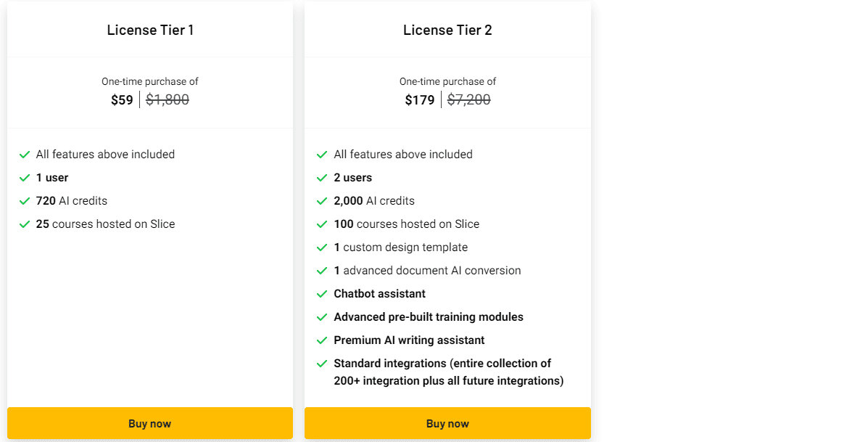Click the checkmark next to "Standard integrations"
The width and height of the screenshot is (868, 442).
[322, 363]
